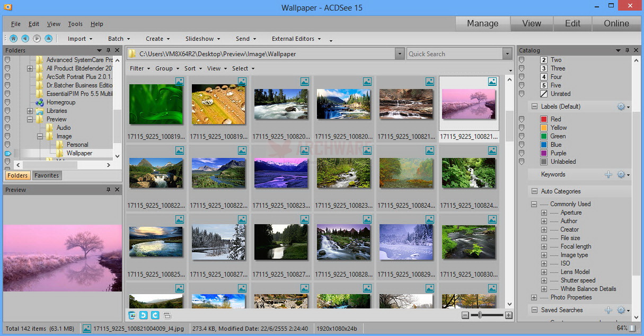Switch to View mode tab
Screen dimensions: 644x336
coord(532,23)
